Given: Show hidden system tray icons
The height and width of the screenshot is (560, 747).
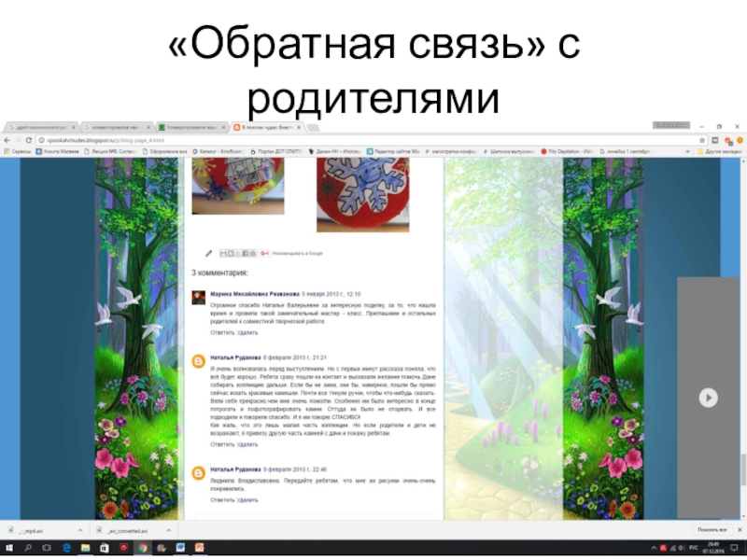Looking at the screenshot, I should pos(654,548).
